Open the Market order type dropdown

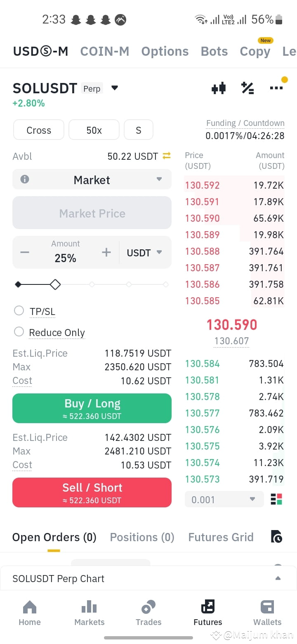(x=92, y=179)
